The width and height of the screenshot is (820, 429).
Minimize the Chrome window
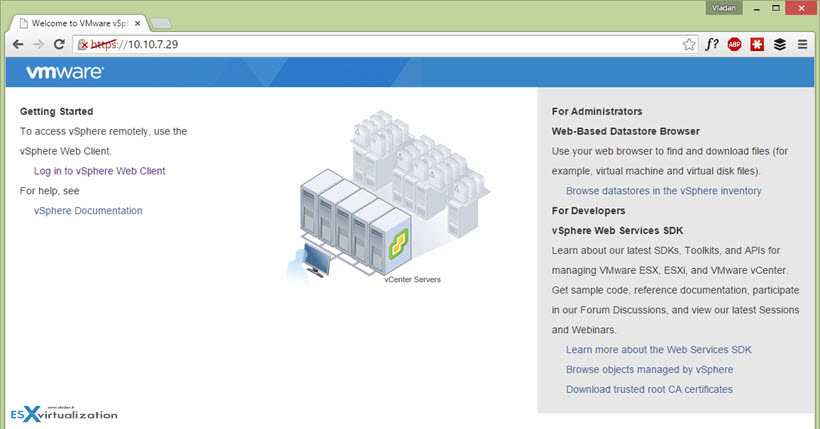click(756, 8)
